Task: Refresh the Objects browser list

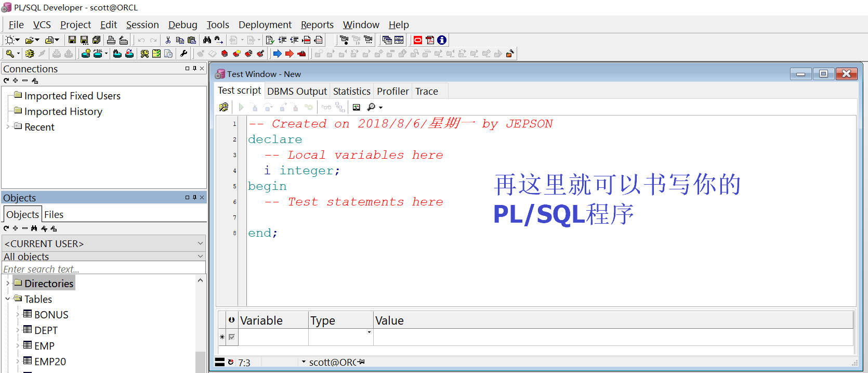Action: point(6,228)
